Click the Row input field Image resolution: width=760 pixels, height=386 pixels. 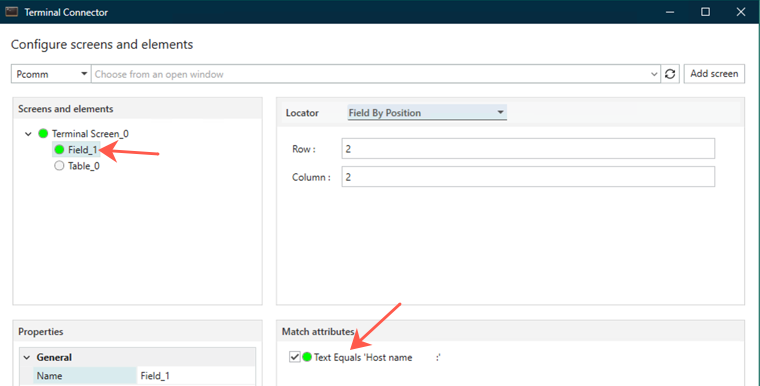[528, 148]
